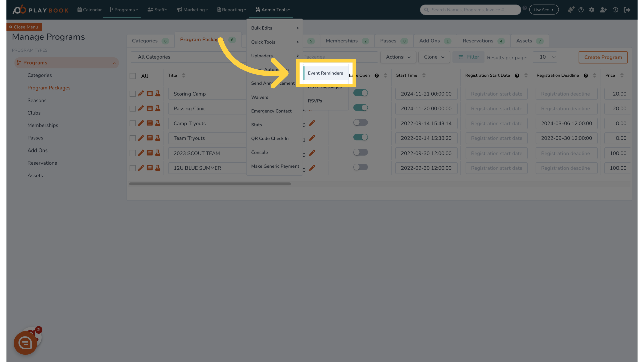Screen dimensions: 644x362
Task: Switch to the Memberships tab
Action: 347,41
